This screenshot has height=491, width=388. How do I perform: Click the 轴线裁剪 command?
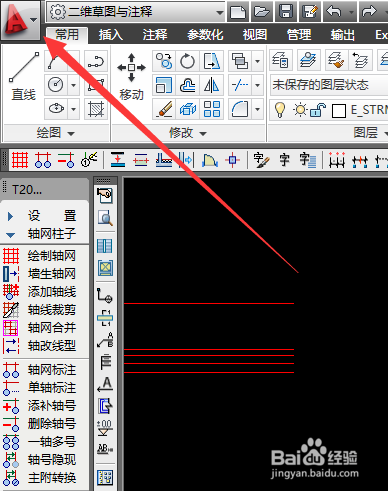coord(40,310)
